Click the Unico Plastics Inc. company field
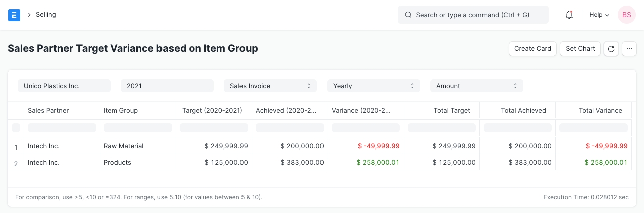This screenshot has height=213, width=644. click(64, 86)
